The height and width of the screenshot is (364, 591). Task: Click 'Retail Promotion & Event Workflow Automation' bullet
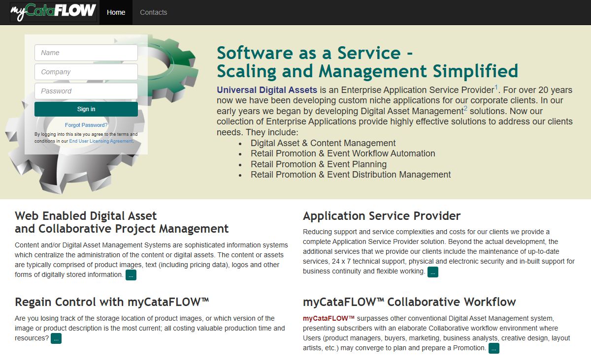[343, 153]
